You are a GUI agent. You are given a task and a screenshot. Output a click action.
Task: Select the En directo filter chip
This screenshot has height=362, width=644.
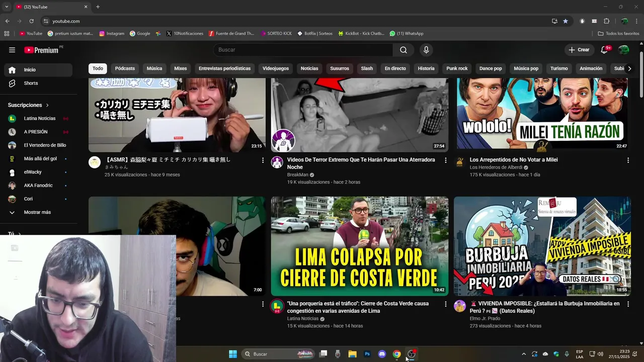pyautogui.click(x=395, y=68)
